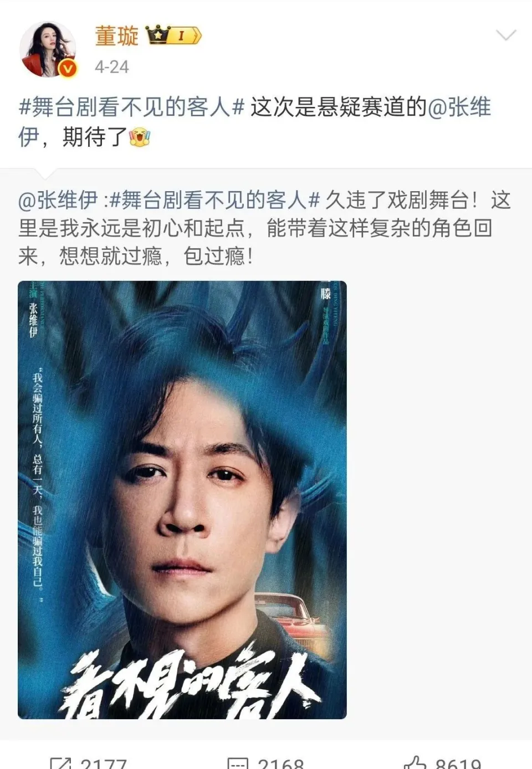532x769 pixels.
Task: Open the @张维伊 mention in main post
Action: click(459, 107)
